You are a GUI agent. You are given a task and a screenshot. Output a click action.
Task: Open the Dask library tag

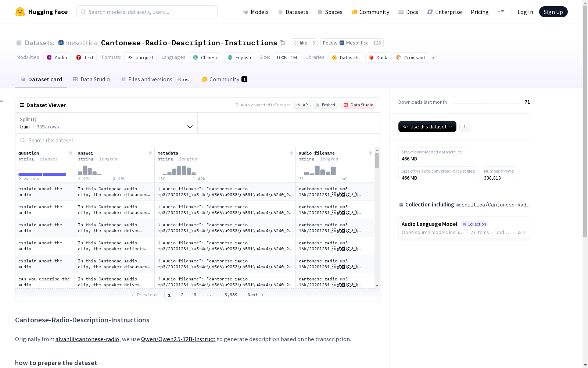coord(378,57)
